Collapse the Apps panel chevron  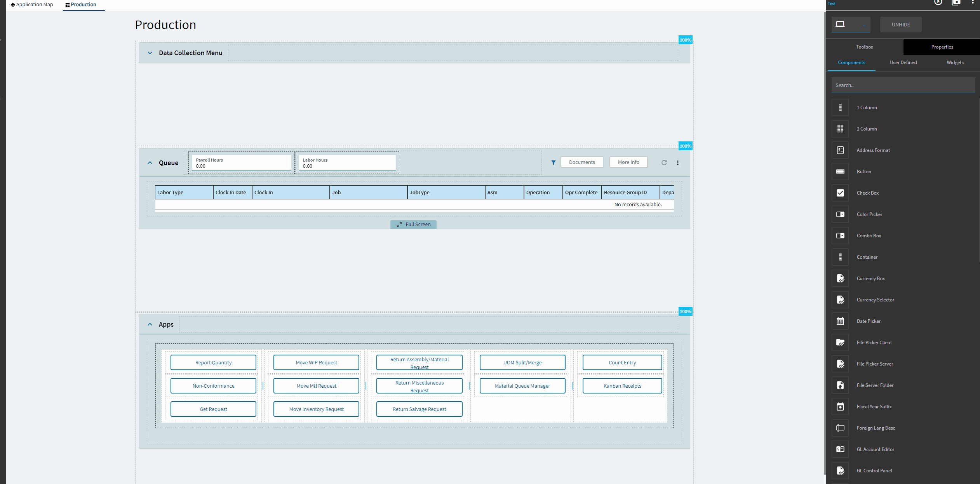point(150,324)
